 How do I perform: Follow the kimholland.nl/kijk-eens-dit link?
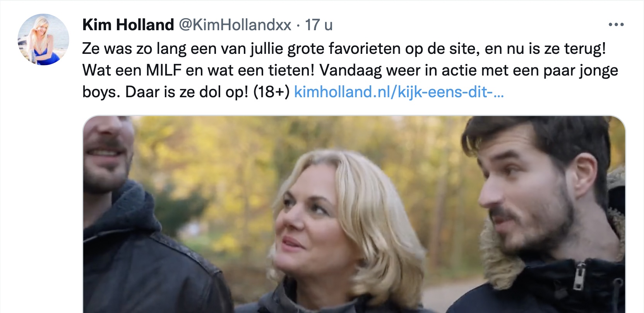click(399, 92)
